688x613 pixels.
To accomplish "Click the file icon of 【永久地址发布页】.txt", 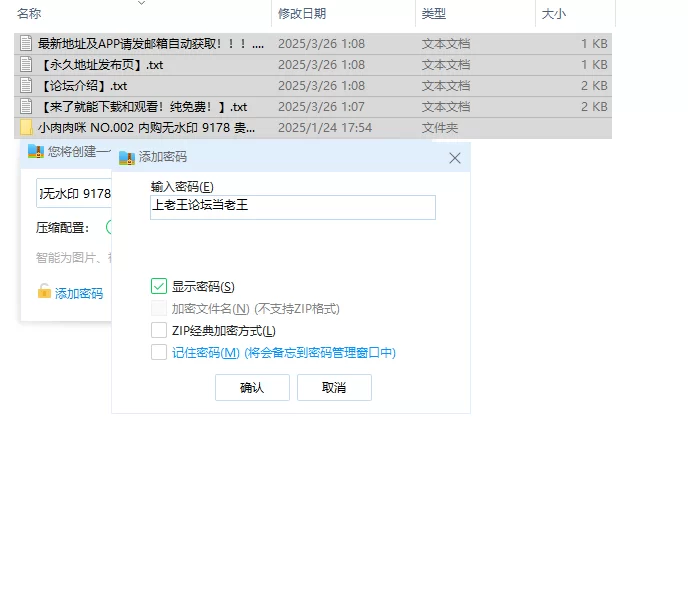I will point(26,65).
